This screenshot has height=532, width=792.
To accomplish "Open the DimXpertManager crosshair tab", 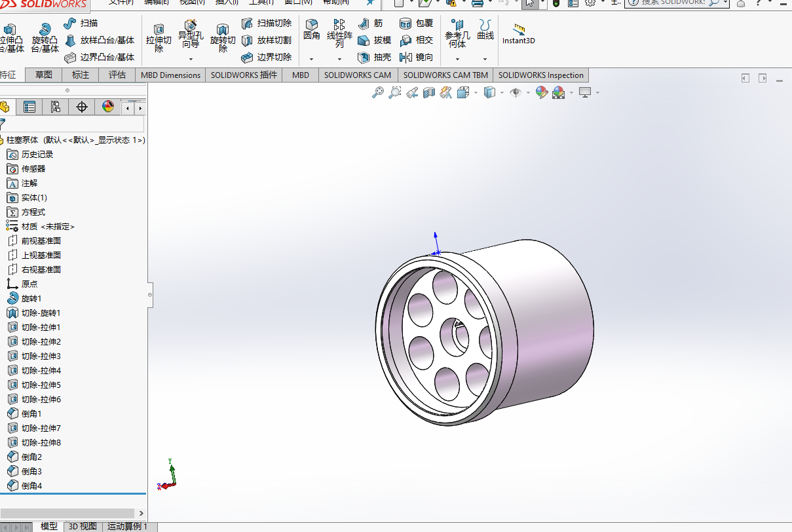I will (x=81, y=107).
